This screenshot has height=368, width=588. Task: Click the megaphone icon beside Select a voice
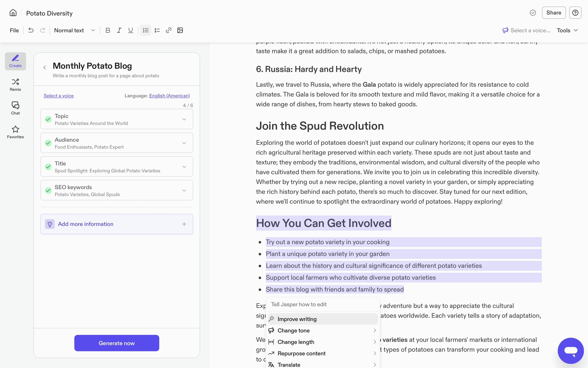coord(505,30)
